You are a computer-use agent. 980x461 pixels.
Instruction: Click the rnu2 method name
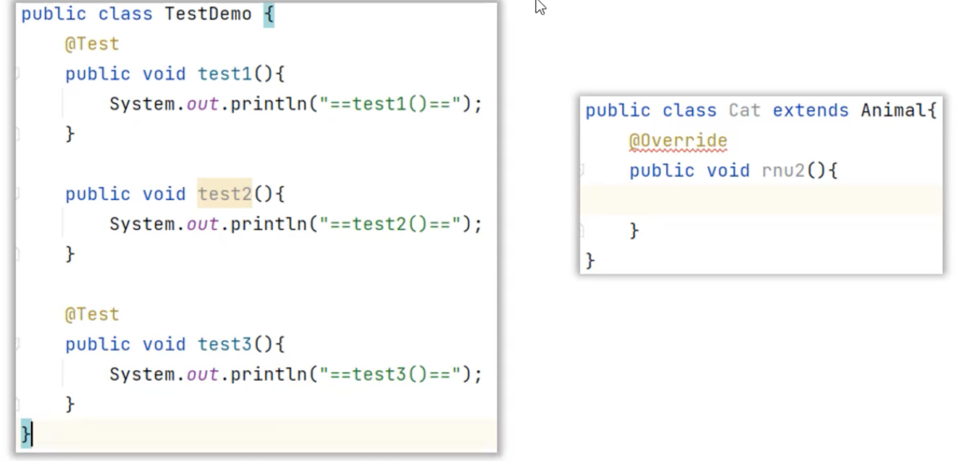tap(783, 171)
